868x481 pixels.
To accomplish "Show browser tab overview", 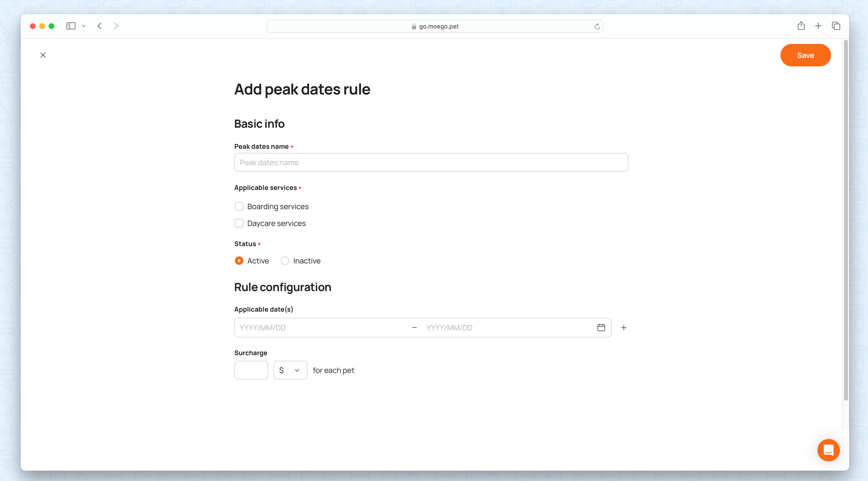I will pos(836,26).
